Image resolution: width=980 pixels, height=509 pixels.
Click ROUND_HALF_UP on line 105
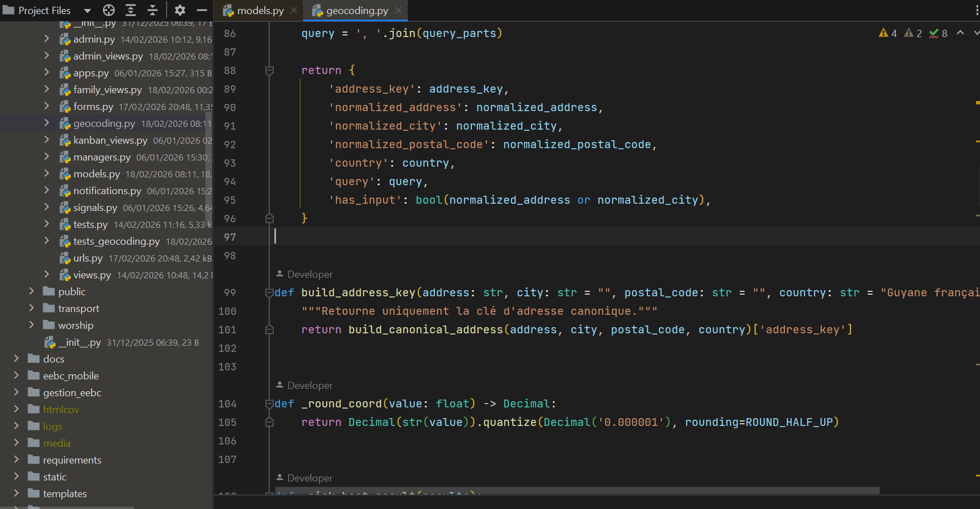coord(789,422)
